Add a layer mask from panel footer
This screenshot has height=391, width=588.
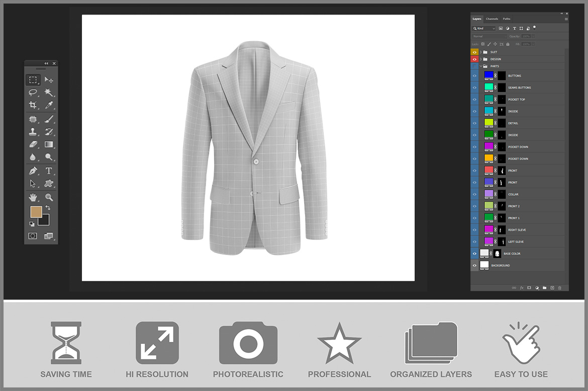pos(529,288)
